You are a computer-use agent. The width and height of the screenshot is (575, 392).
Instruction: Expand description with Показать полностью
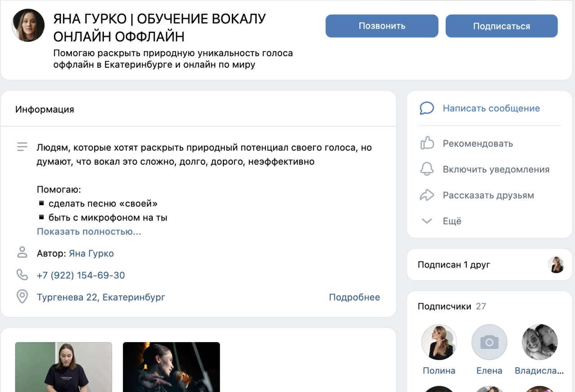tap(89, 232)
